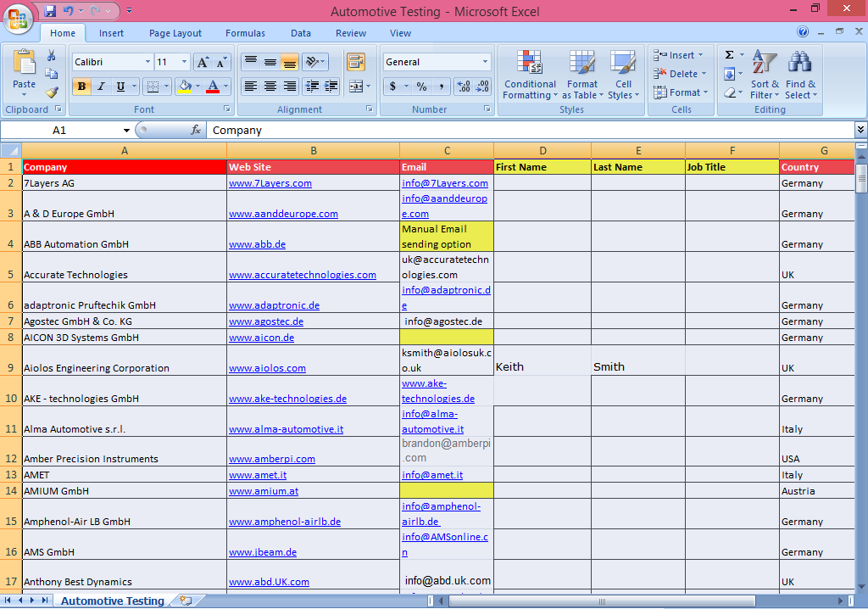This screenshot has height=609, width=868.
Task: Apply percent style number format
Action: pos(422,86)
